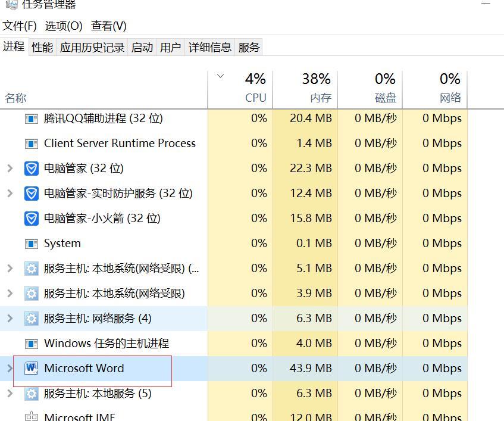Viewport: 504px width, 421px height.
Task: Click the chevron above the CPU column
Action: (x=221, y=76)
